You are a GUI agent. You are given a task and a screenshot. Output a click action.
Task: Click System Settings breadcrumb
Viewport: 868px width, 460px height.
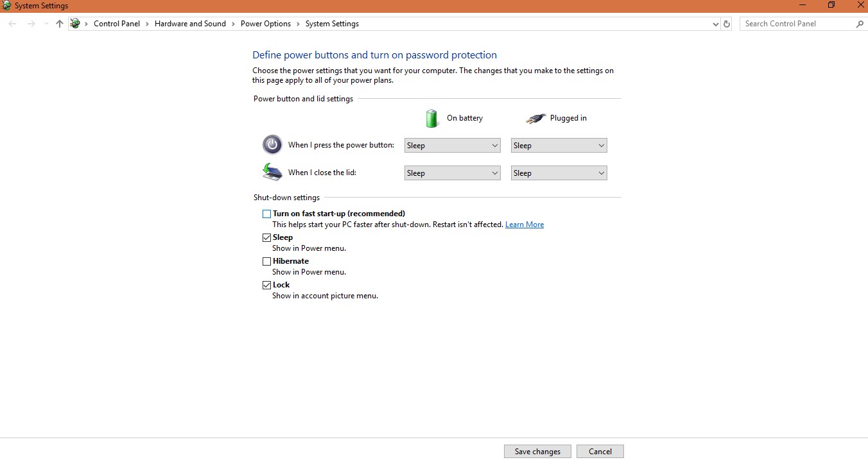332,24
